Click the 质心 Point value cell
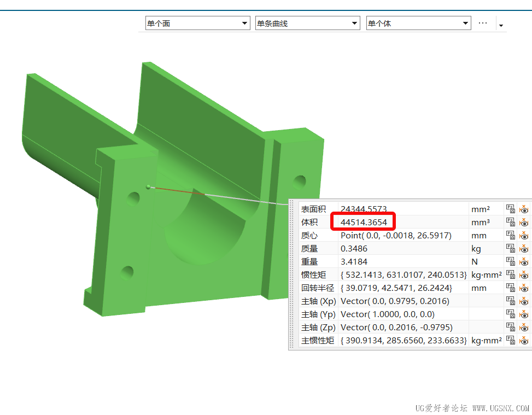The image size is (532, 415). coord(404,235)
